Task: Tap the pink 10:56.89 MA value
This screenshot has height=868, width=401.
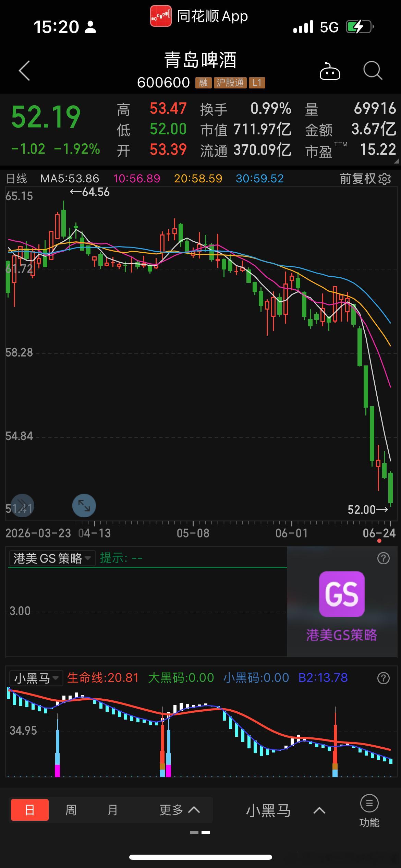Action: 137,179
